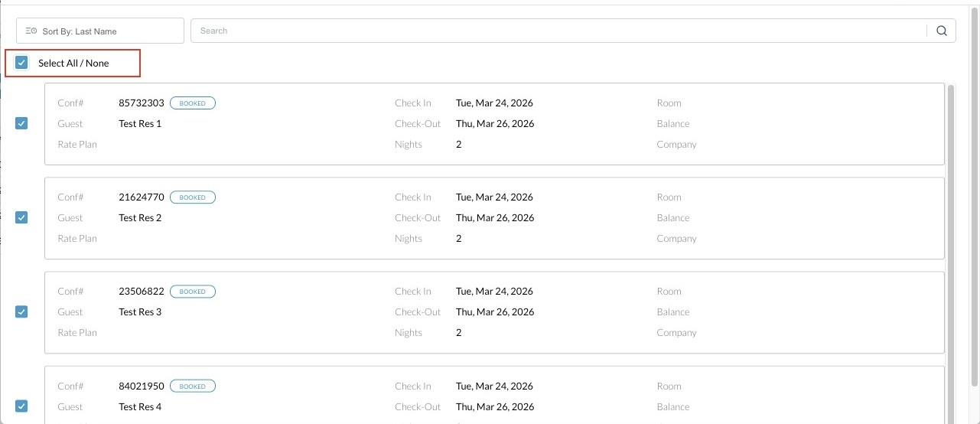Uncheck the Test Res 4 reservation checkbox
The height and width of the screenshot is (424, 980).
(x=21, y=406)
